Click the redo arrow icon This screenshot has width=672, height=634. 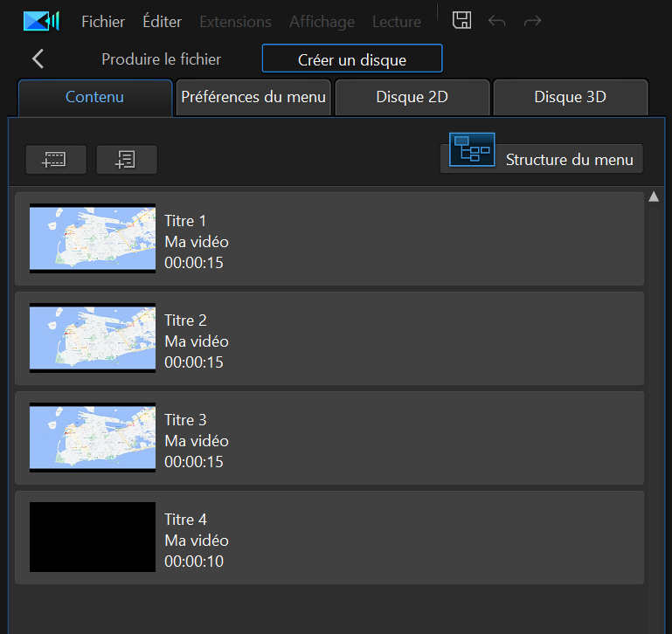[x=532, y=21]
